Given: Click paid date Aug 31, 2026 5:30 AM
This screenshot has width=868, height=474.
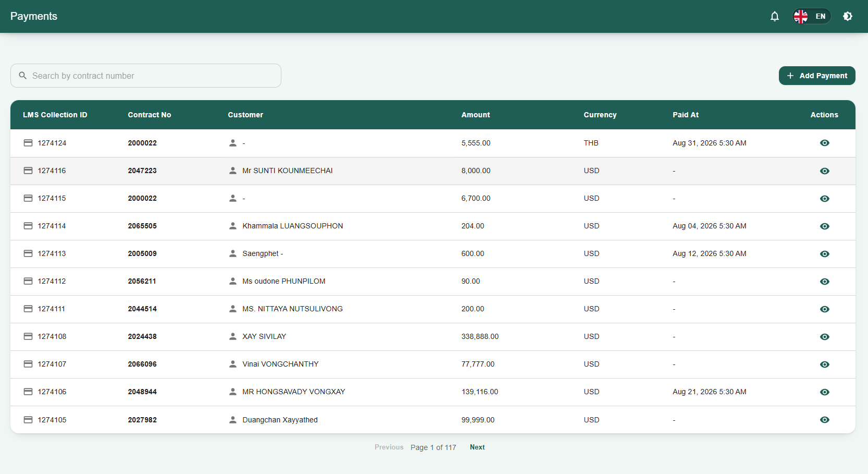Looking at the screenshot, I should (x=709, y=143).
